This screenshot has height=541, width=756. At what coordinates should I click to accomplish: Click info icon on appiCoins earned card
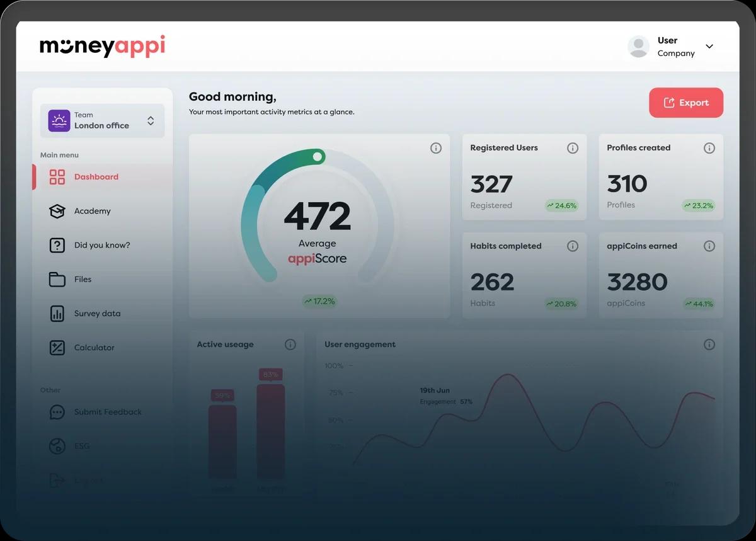point(709,246)
